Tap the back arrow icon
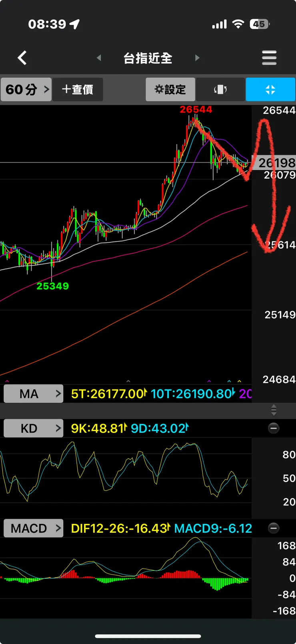This screenshot has width=296, height=644. [22, 58]
